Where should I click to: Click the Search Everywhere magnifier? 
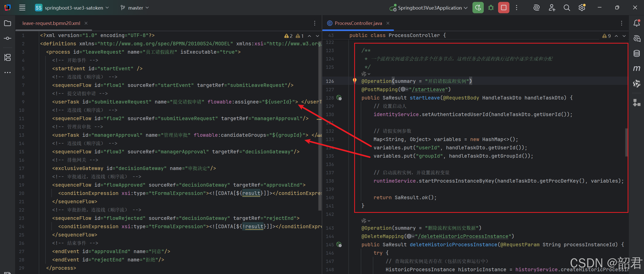pyautogui.click(x=567, y=8)
